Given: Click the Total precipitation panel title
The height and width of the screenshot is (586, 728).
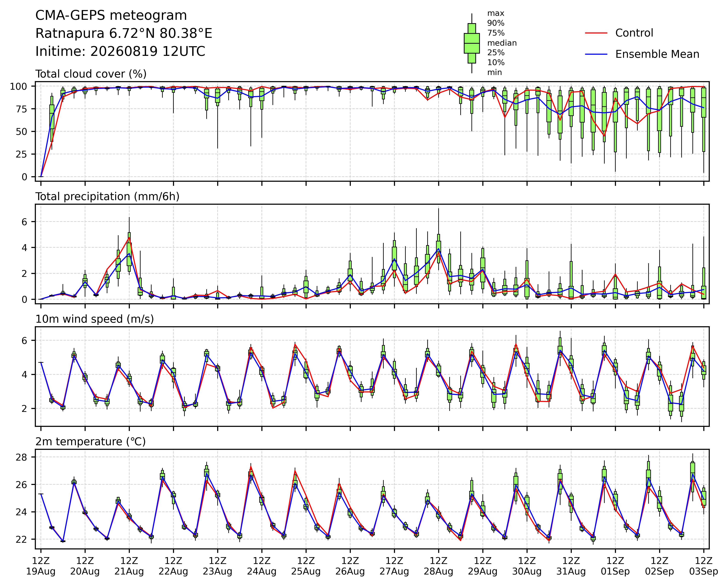Looking at the screenshot, I should tap(107, 197).
